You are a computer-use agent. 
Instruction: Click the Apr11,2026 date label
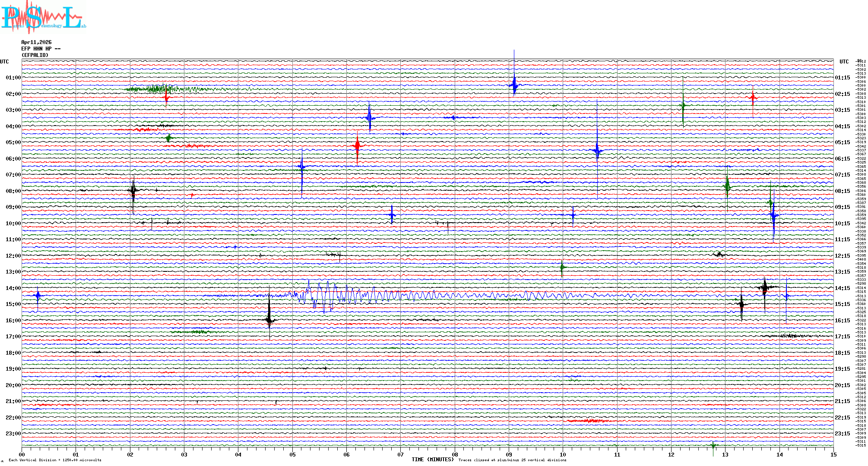point(36,42)
